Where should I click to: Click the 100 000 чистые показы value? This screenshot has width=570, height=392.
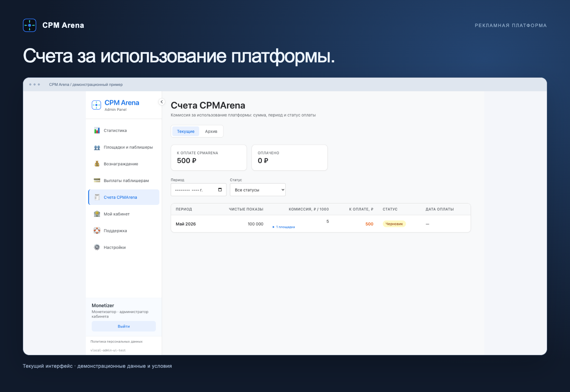pyautogui.click(x=255, y=224)
